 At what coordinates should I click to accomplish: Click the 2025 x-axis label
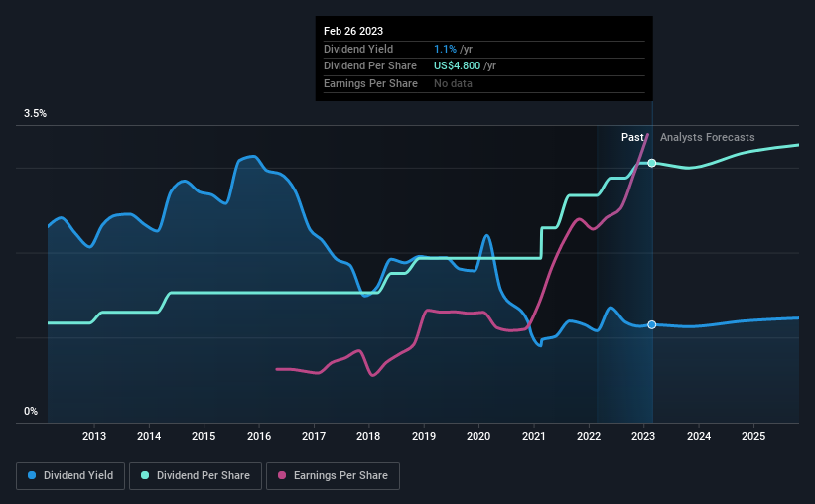tap(753, 436)
